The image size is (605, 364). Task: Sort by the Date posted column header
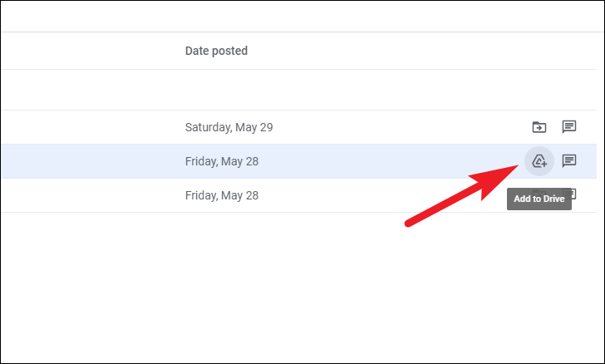point(216,51)
